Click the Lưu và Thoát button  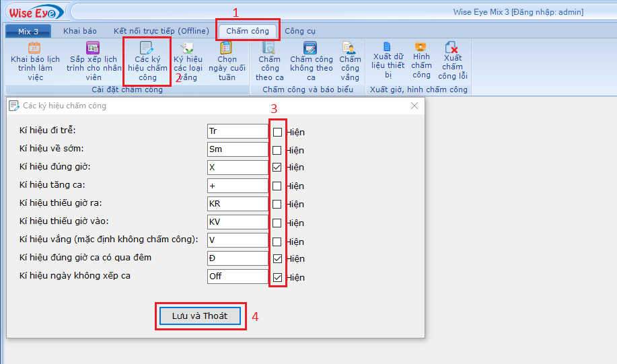(x=200, y=316)
